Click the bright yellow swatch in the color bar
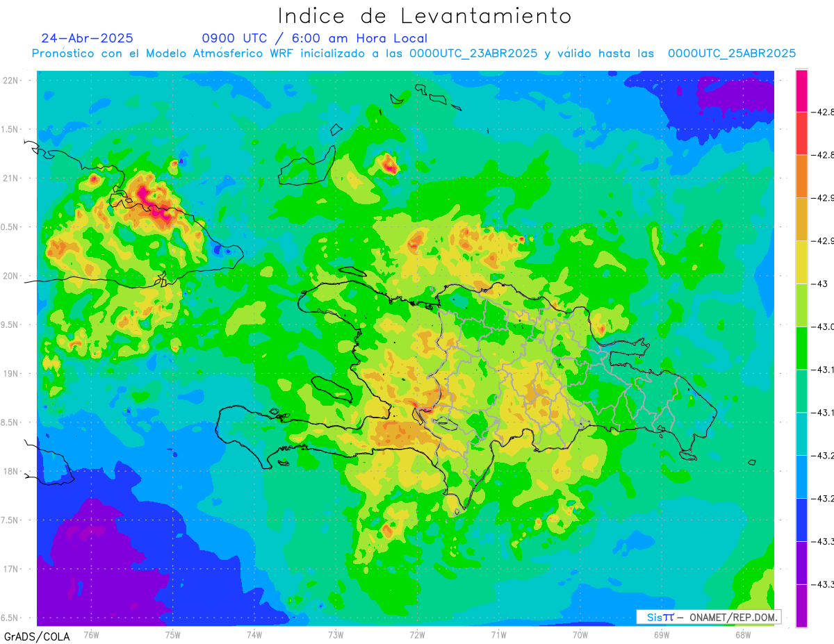Image resolution: width=834 pixels, height=644 pixels. (801, 262)
